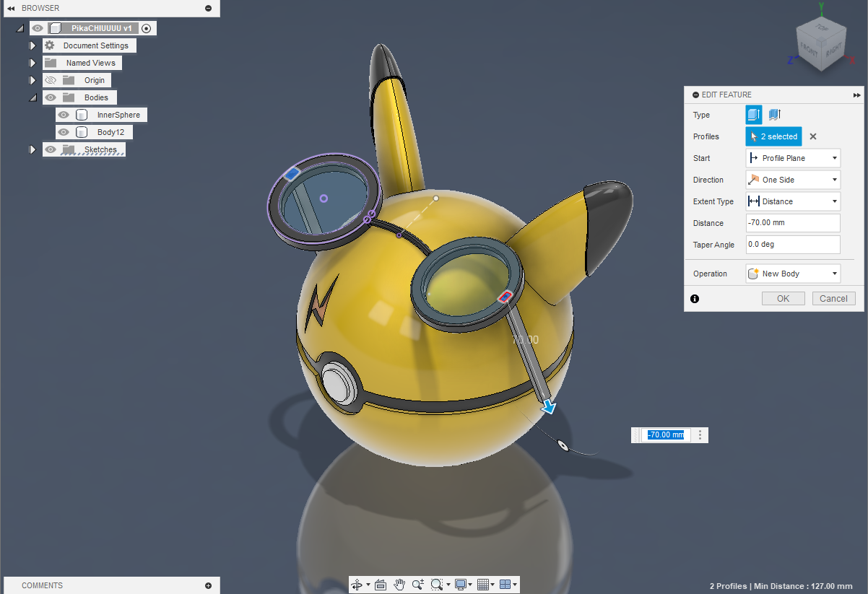
Task: Select the InnerSphere tree item
Action: click(x=118, y=115)
